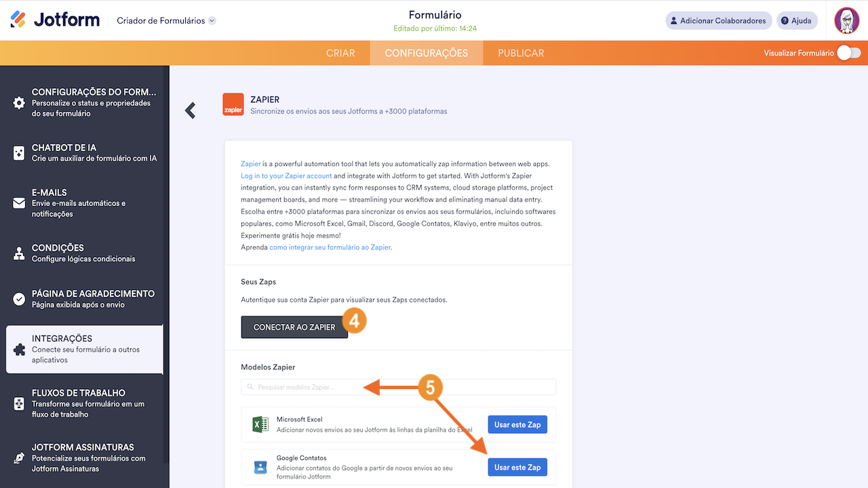Open Configurações do Formulário gear icon

pos(19,103)
